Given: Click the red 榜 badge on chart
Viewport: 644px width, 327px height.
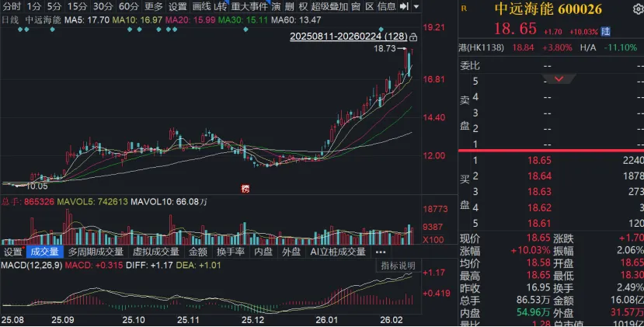Looking at the screenshot, I should (245, 189).
